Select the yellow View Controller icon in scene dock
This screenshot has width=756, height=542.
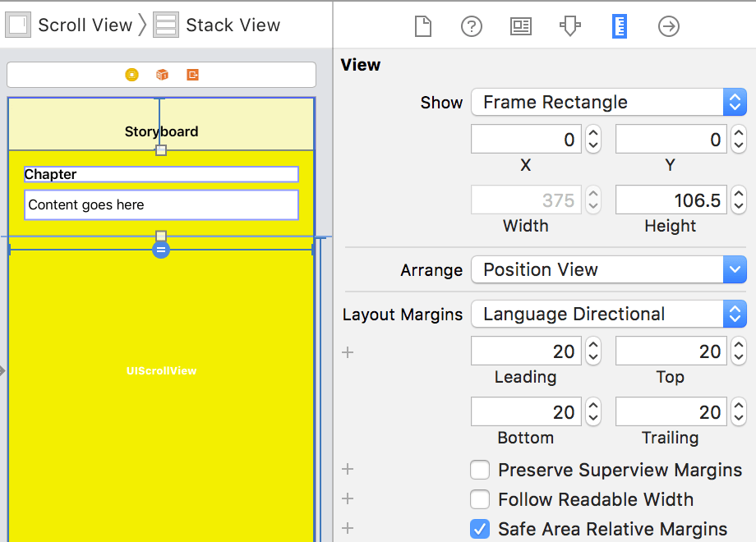[x=131, y=74]
